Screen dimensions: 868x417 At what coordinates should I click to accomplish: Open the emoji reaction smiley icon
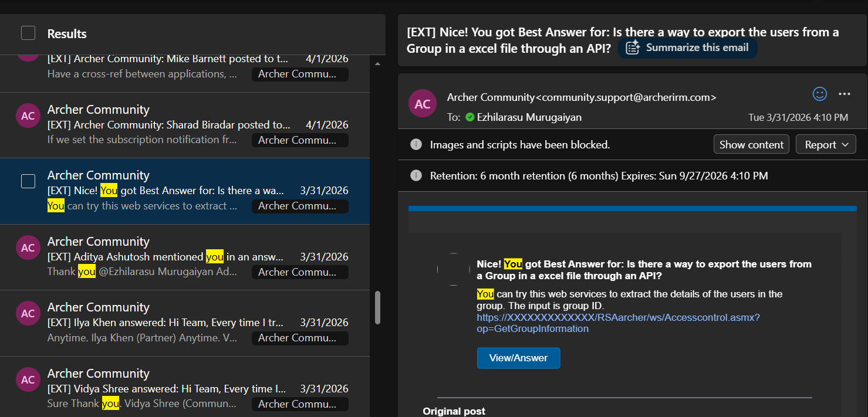(x=819, y=94)
